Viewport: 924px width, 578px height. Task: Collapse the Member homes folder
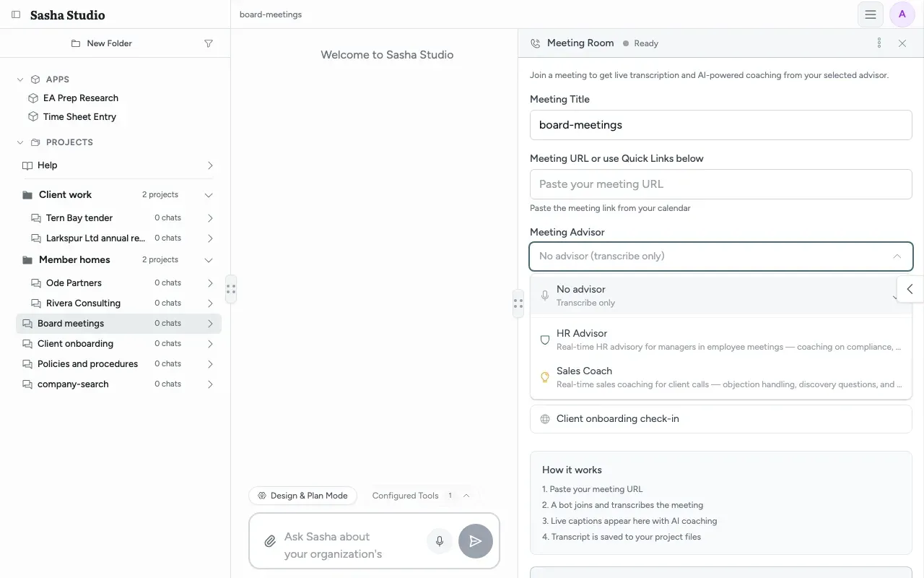pos(209,260)
